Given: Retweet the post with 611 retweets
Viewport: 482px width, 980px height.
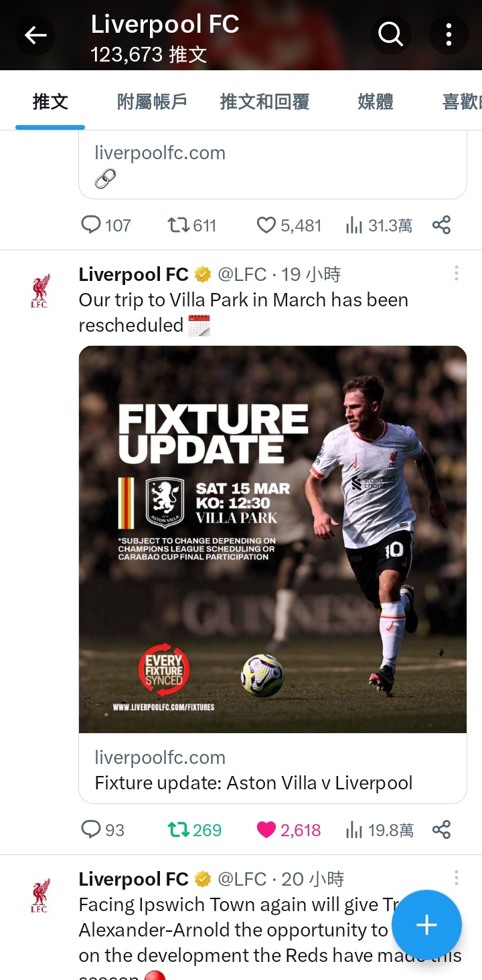Looking at the screenshot, I should [x=192, y=225].
